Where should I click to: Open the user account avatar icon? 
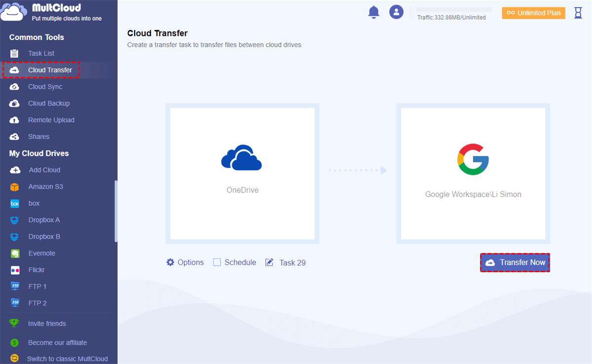[396, 12]
